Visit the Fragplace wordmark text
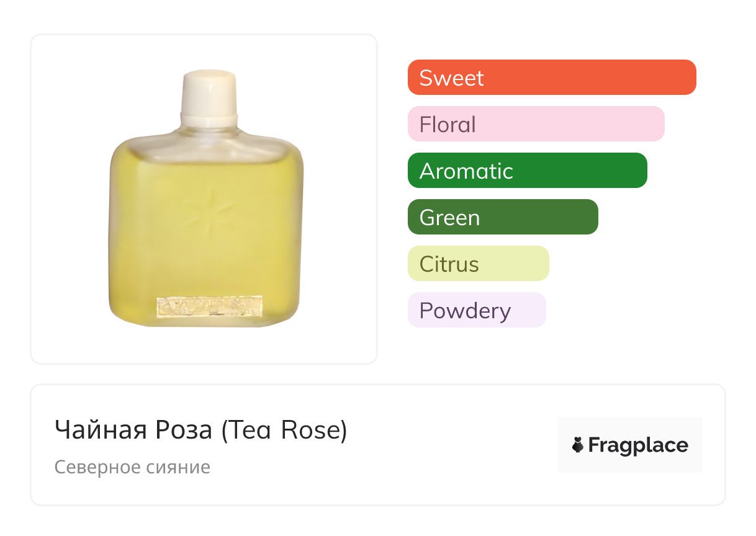Screen dimensions: 756x536 pyautogui.click(x=638, y=445)
